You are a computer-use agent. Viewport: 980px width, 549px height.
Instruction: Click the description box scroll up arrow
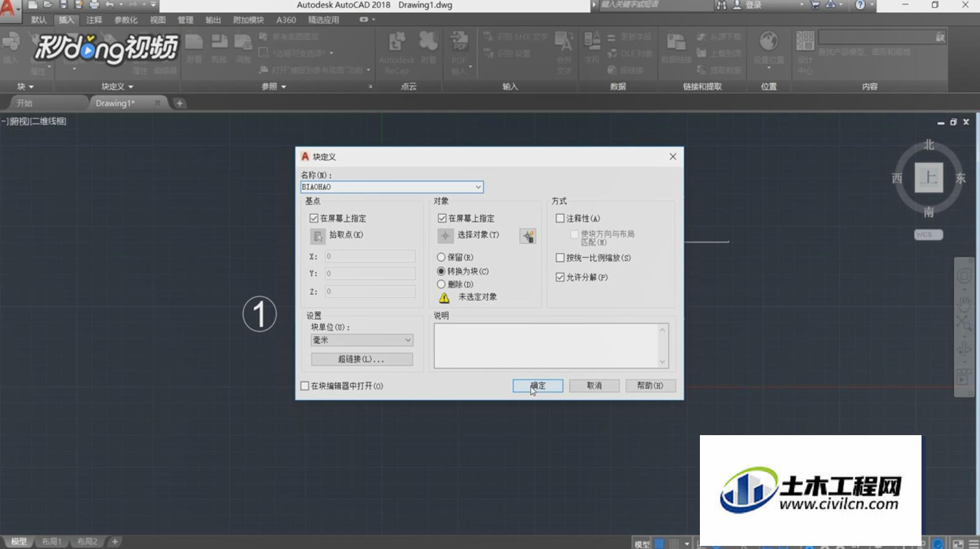tap(662, 331)
